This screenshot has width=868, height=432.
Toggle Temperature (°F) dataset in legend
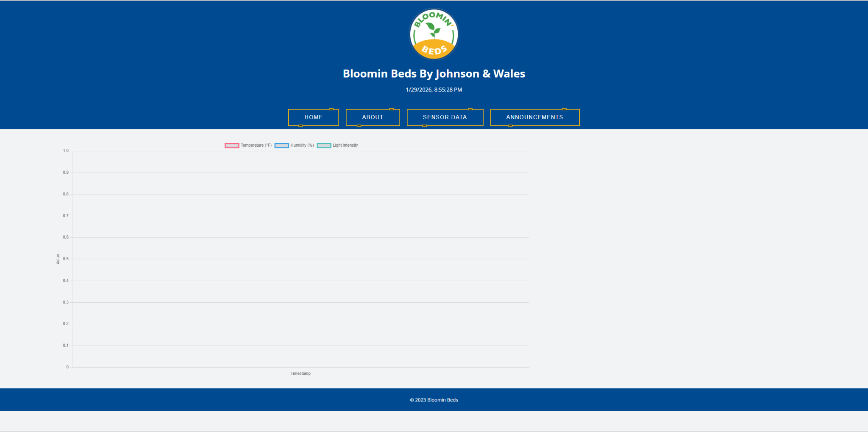[x=248, y=145]
